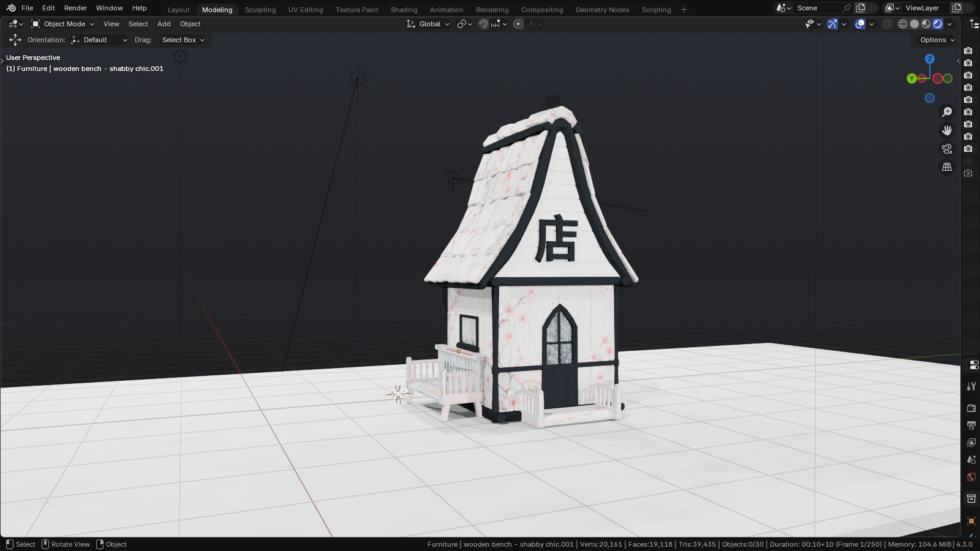The height and width of the screenshot is (551, 980).
Task: Toggle X-ray mode button
Action: 887,24
